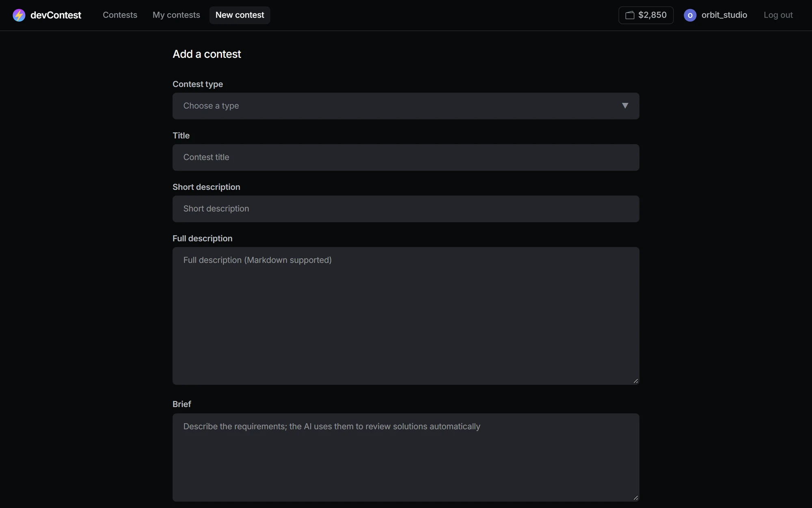Click the Add a contest heading

tap(207, 54)
